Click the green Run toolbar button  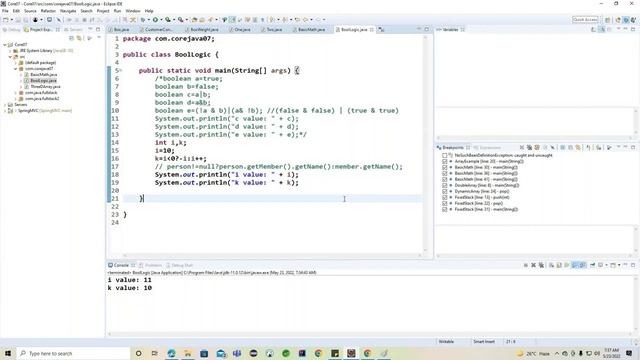(156, 20)
